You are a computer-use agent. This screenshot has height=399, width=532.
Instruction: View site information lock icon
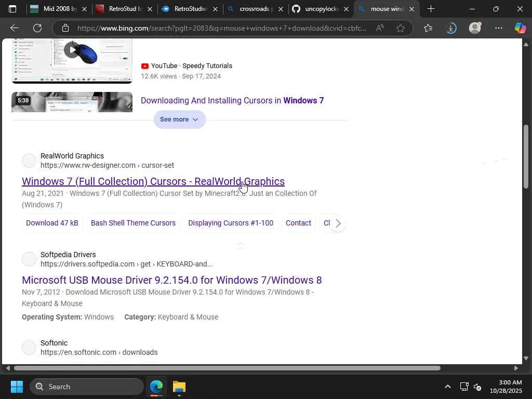click(x=65, y=28)
